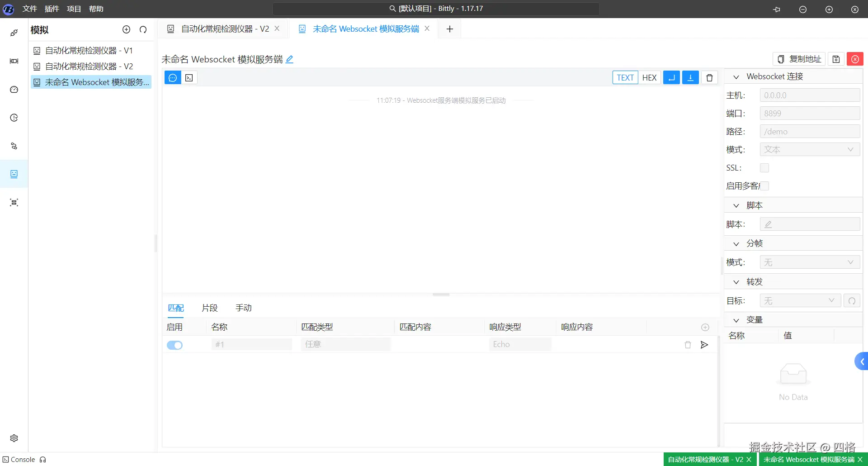Check the multi-client enable checkbox

pos(764,186)
